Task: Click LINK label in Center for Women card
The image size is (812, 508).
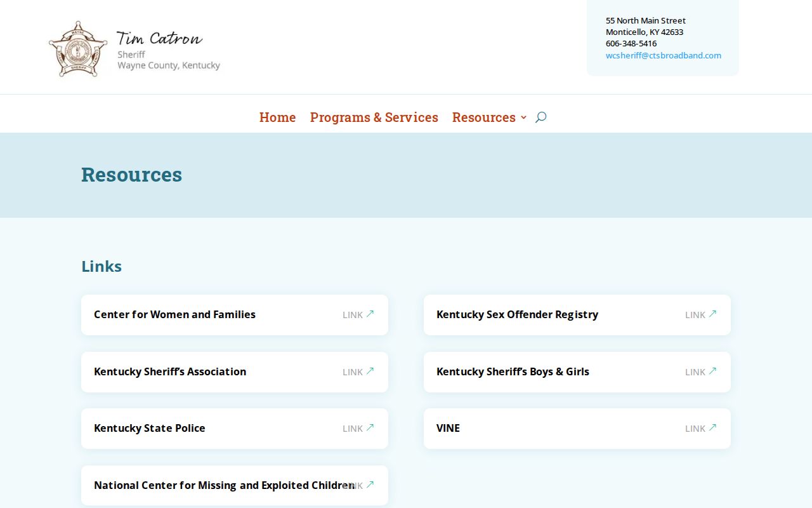Action: coord(353,315)
